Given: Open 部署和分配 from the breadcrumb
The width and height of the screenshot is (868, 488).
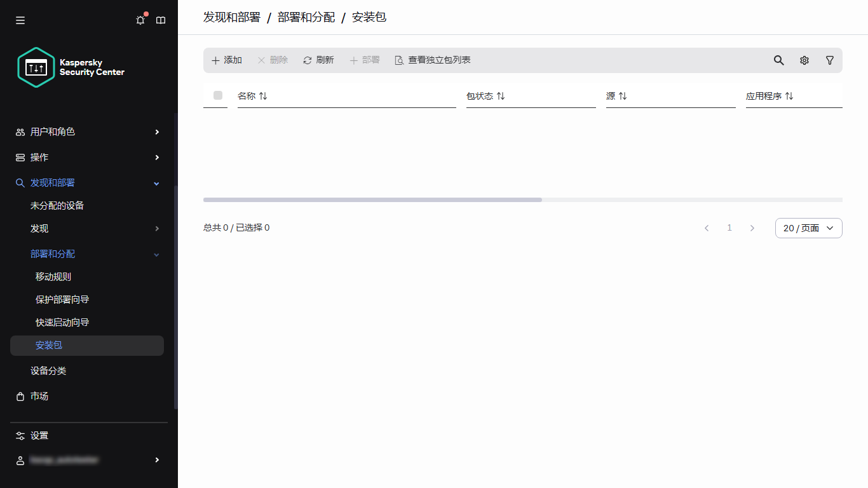Looking at the screenshot, I should (x=306, y=17).
